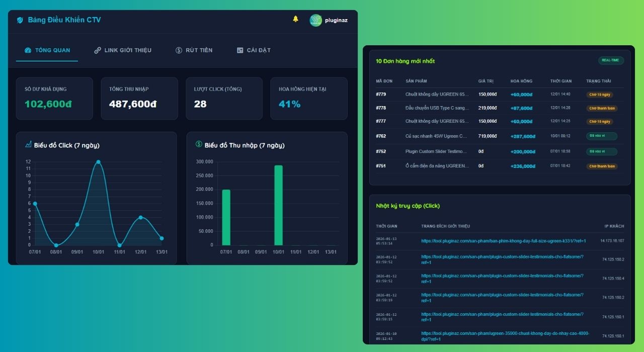This screenshot has height=352, width=644.
Task: Click the line chart icon beside Biểu đồ Click
Action: tap(28, 145)
